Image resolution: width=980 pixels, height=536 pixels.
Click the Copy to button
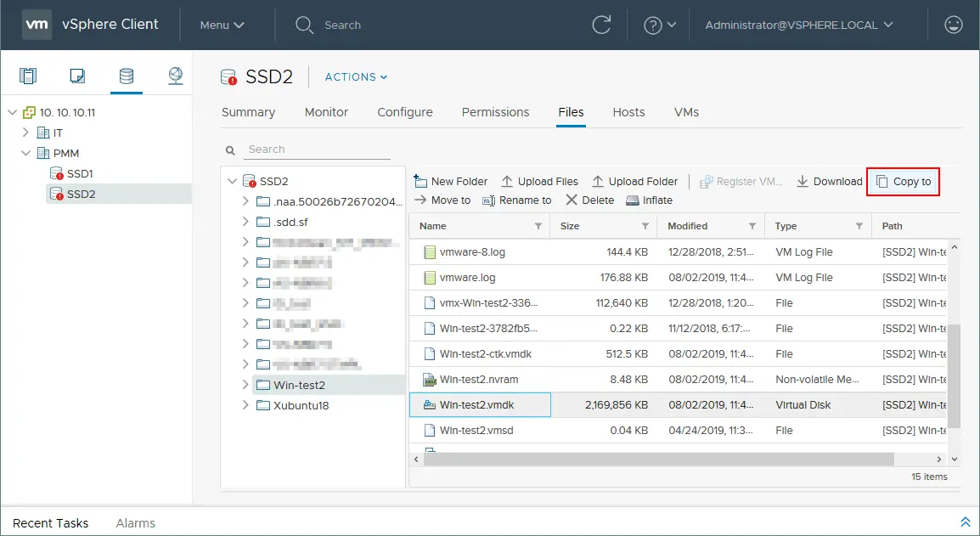pyautogui.click(x=903, y=182)
